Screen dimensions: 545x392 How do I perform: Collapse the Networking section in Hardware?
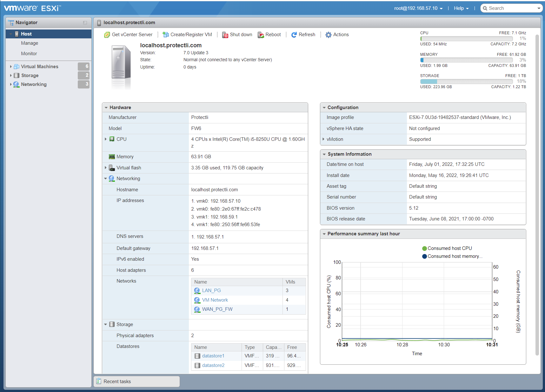click(106, 179)
